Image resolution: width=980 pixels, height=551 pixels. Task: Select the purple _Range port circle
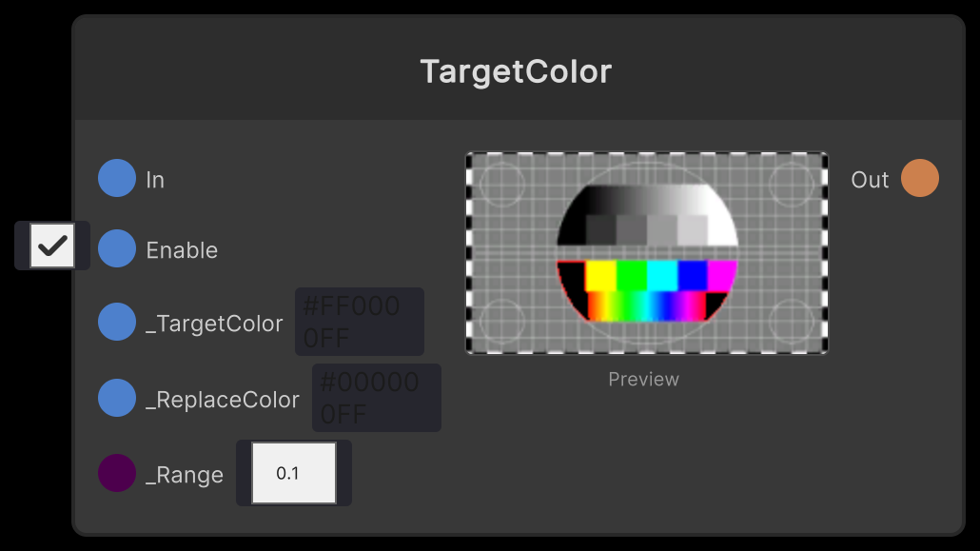116,473
